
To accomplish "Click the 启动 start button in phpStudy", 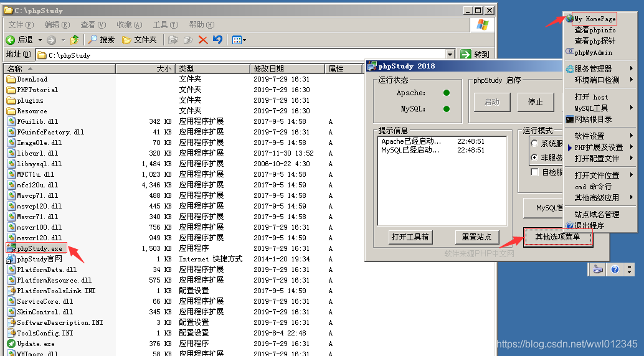I will (x=492, y=102).
